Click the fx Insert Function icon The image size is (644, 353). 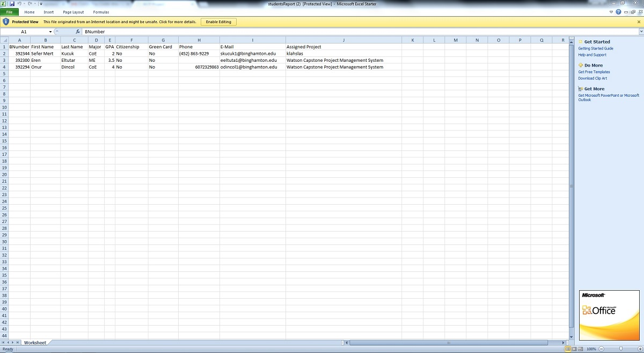pyautogui.click(x=77, y=32)
